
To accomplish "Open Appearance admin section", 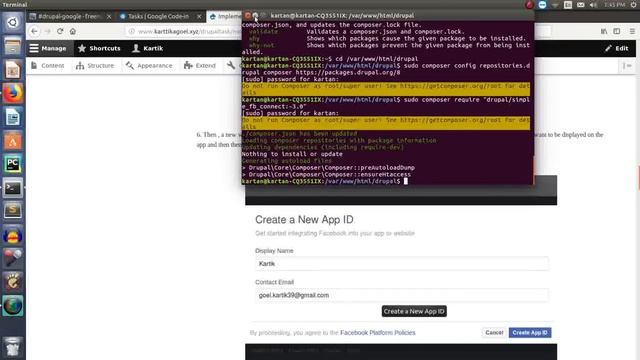I will (149, 65).
